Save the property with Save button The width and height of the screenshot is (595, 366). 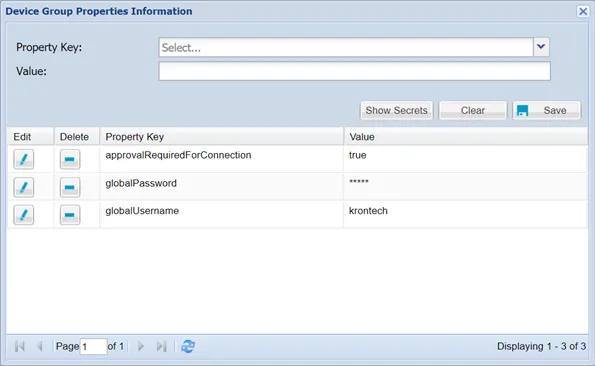[547, 110]
